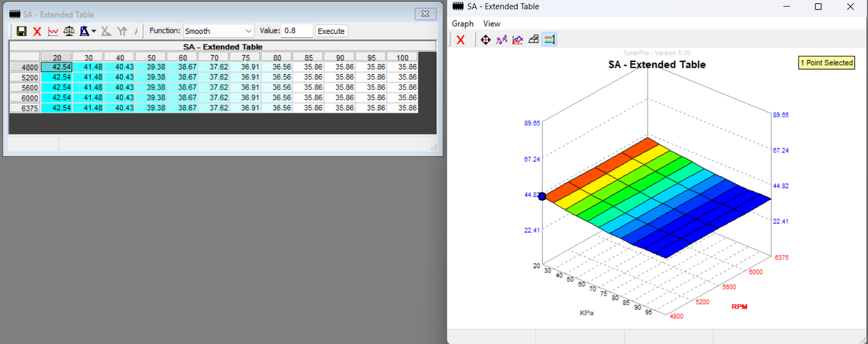Screen dimensions: 868x344
Task: Click the four-way move icon in graph toolbar
Action: coord(485,39)
